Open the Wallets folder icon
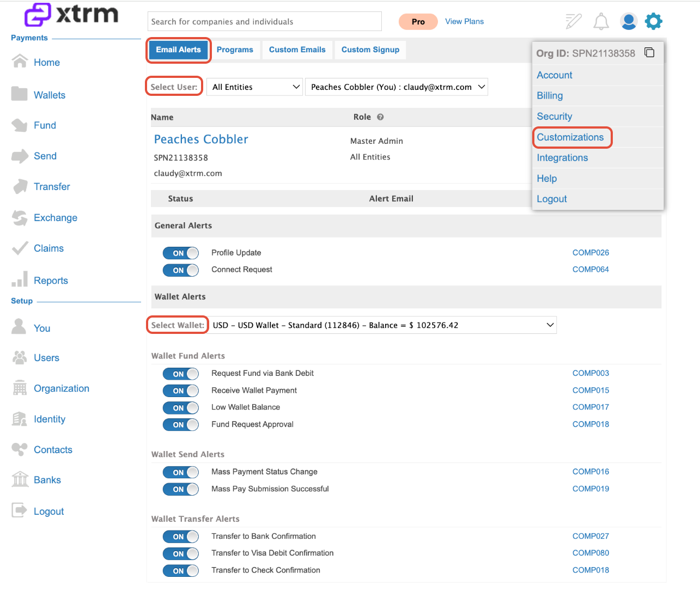The width and height of the screenshot is (700, 603). click(x=20, y=94)
